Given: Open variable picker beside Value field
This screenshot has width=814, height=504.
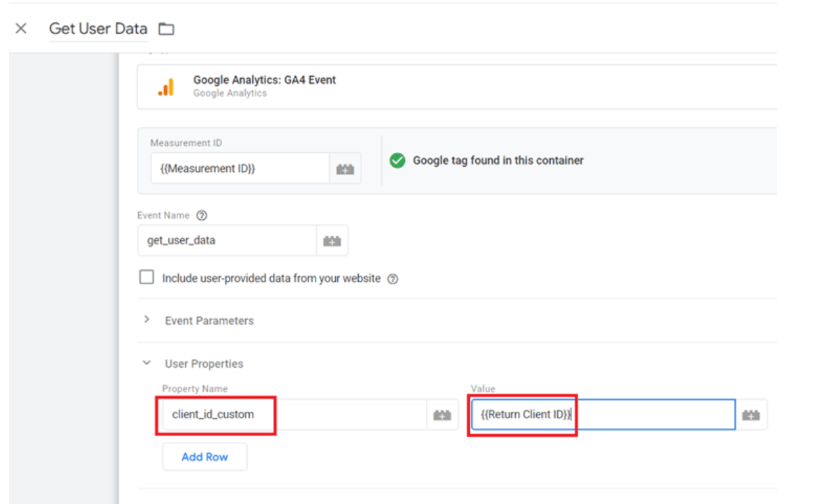Looking at the screenshot, I should [x=750, y=415].
